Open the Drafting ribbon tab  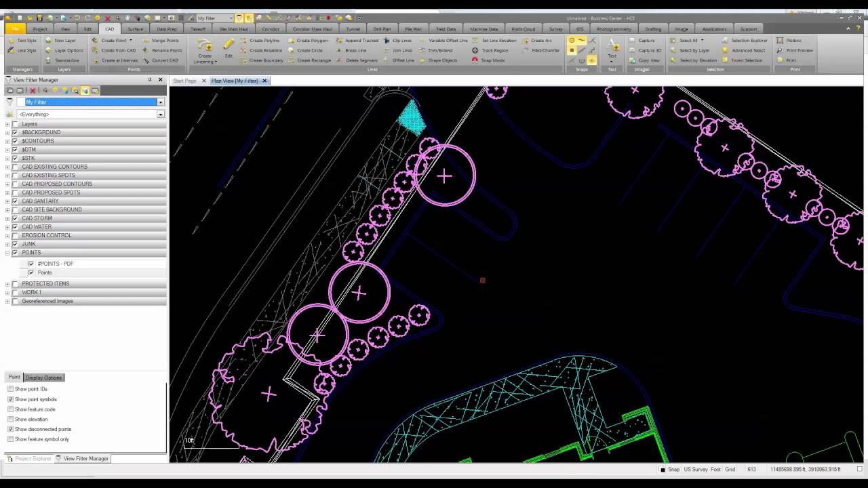pos(653,29)
